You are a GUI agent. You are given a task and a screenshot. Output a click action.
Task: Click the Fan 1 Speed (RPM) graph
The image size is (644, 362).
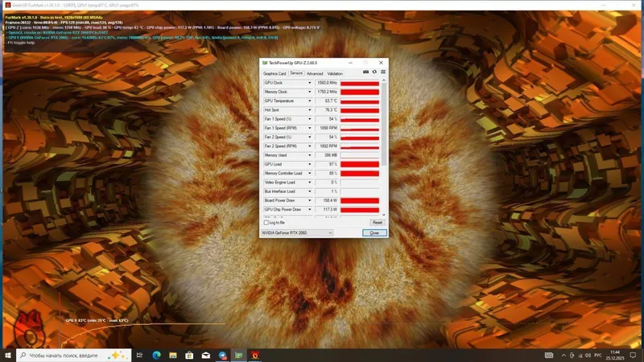click(359, 128)
